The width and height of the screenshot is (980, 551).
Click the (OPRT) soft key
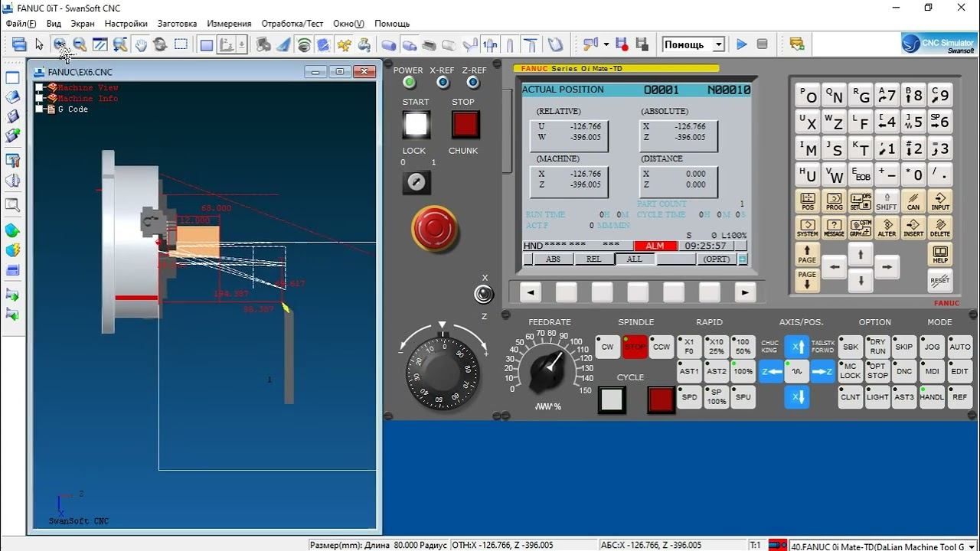[717, 259]
